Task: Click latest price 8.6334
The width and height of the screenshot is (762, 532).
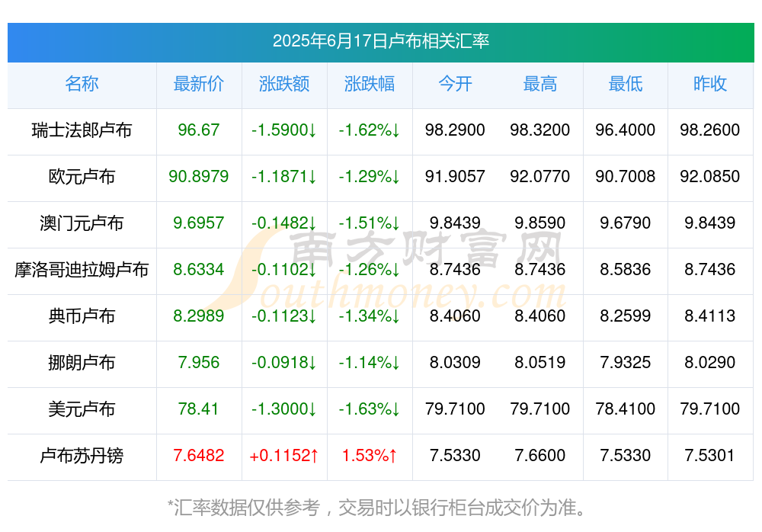Action: pyautogui.click(x=199, y=269)
